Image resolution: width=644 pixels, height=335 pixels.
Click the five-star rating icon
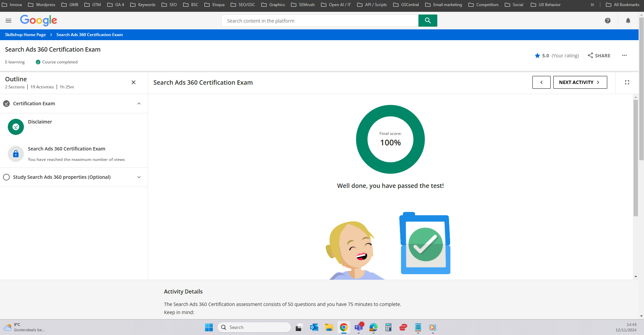coord(537,56)
